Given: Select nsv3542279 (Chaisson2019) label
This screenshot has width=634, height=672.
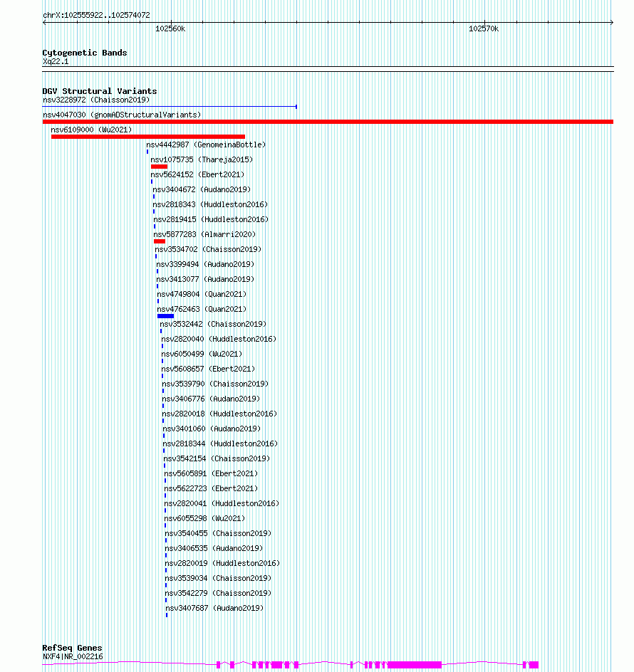Looking at the screenshot, I should pyautogui.click(x=219, y=593).
